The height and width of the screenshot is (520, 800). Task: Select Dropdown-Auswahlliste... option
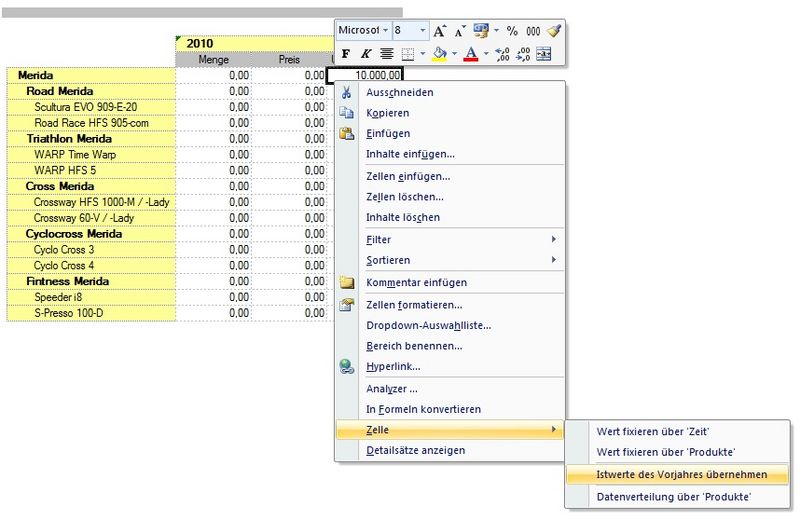[x=450, y=325]
